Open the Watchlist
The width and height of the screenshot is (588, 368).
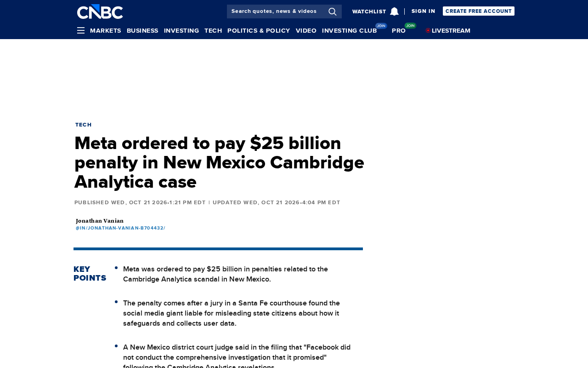369,11
